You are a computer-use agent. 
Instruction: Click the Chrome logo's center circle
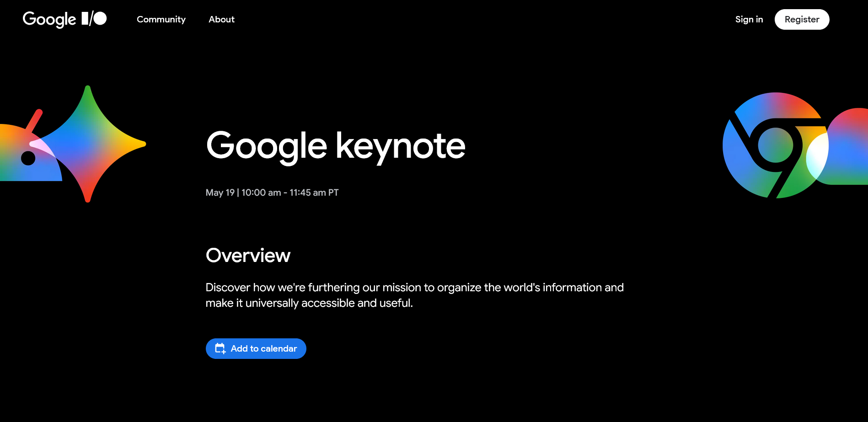(775, 145)
